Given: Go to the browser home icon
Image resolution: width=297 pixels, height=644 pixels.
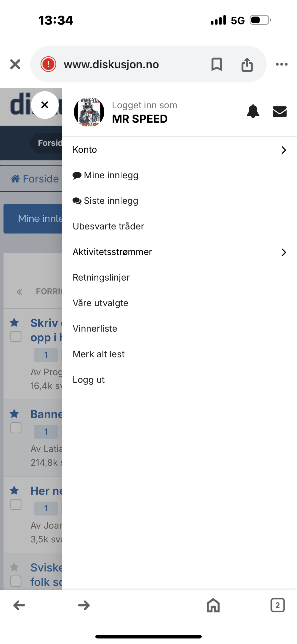Looking at the screenshot, I should pyautogui.click(x=213, y=605).
